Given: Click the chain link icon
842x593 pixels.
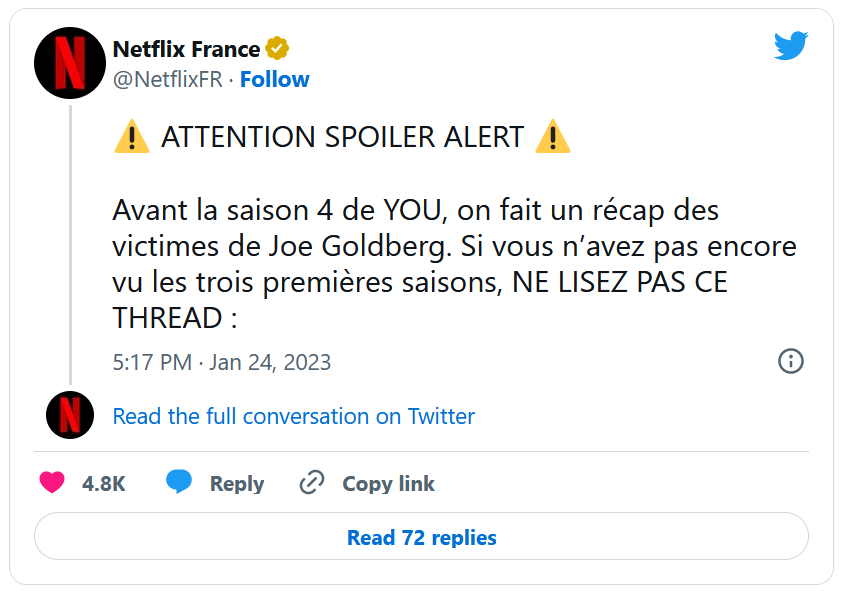Looking at the screenshot, I should click(312, 483).
